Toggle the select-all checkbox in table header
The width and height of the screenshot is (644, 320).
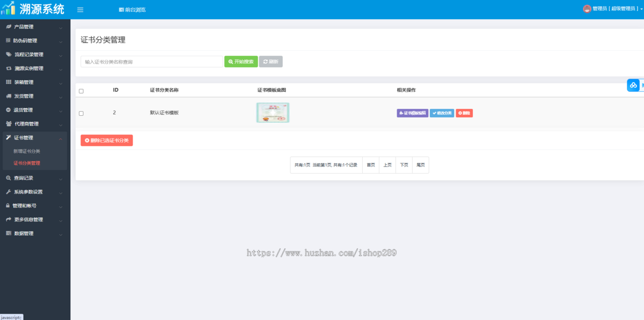coord(81,91)
